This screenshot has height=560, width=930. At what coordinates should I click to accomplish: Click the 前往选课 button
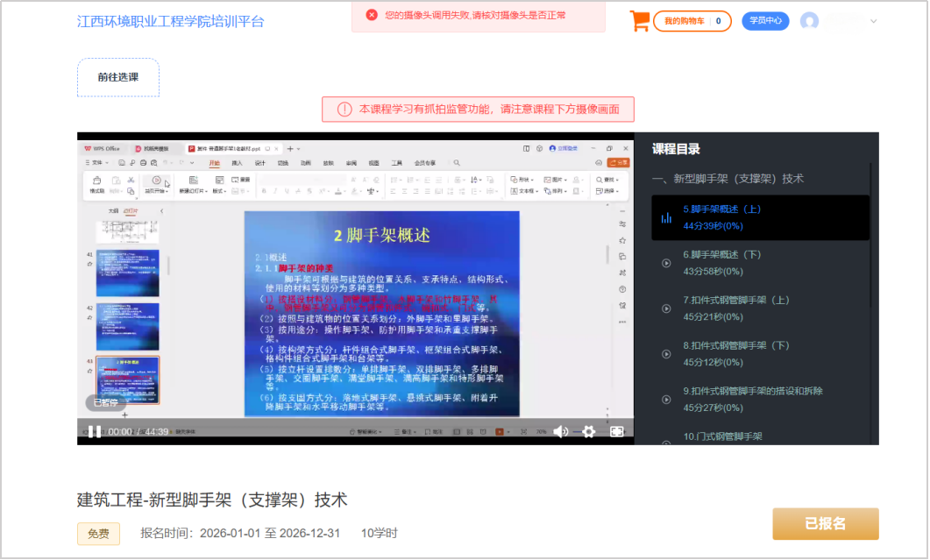[118, 77]
